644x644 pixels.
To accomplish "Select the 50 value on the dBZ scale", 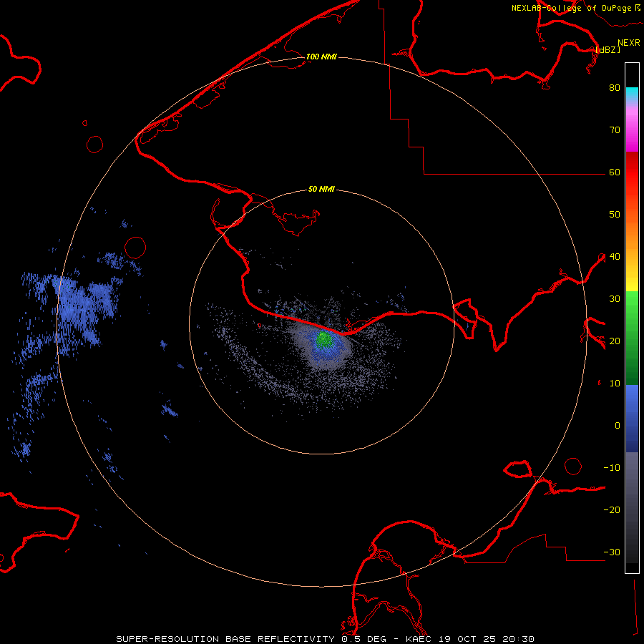I will coord(615,215).
